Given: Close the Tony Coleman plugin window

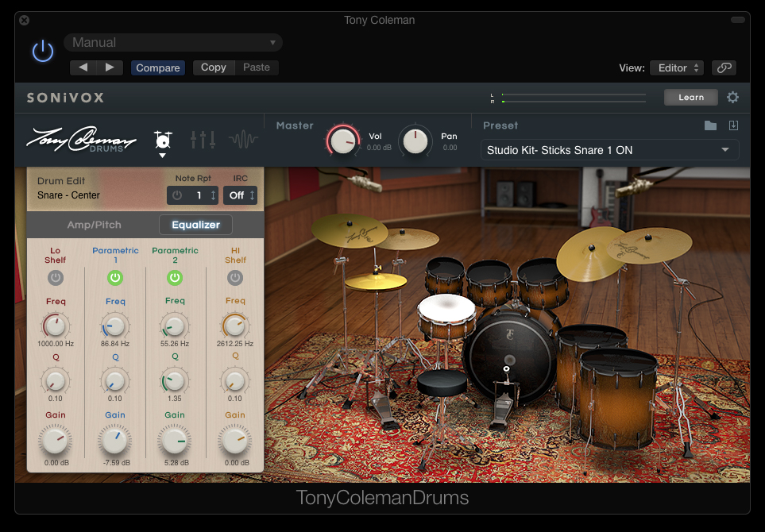Looking at the screenshot, I should click(25, 20).
